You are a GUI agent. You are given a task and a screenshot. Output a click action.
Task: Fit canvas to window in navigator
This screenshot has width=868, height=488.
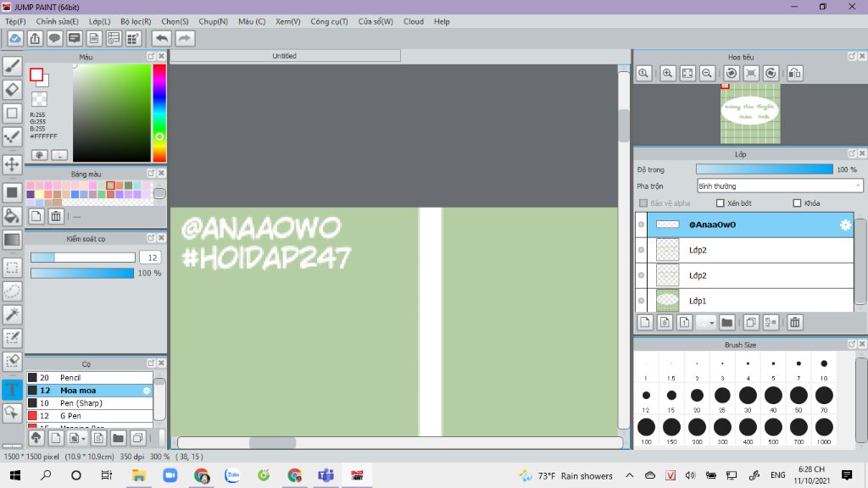tap(687, 73)
